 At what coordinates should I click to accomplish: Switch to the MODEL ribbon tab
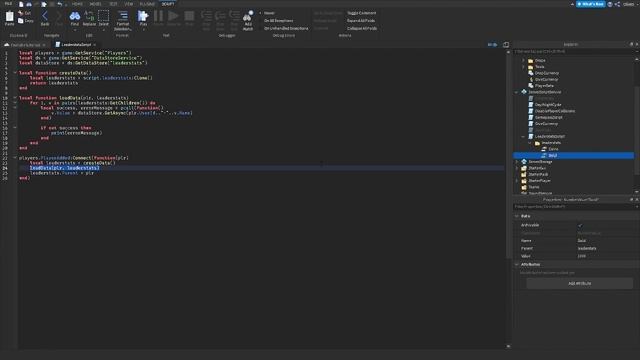pyautogui.click(x=96, y=4)
